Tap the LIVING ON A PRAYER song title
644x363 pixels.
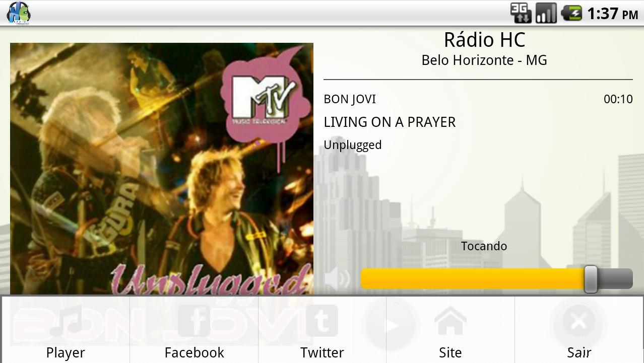coord(390,122)
